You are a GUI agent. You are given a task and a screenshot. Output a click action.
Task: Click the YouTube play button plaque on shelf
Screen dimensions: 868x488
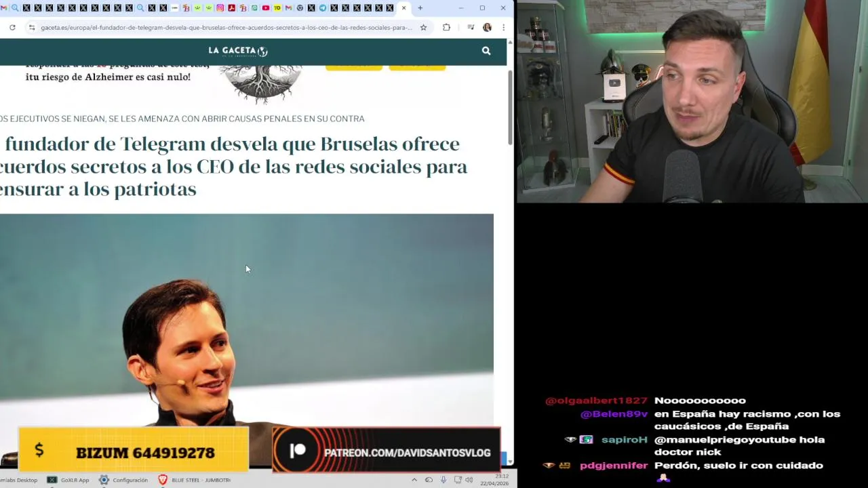click(x=614, y=83)
